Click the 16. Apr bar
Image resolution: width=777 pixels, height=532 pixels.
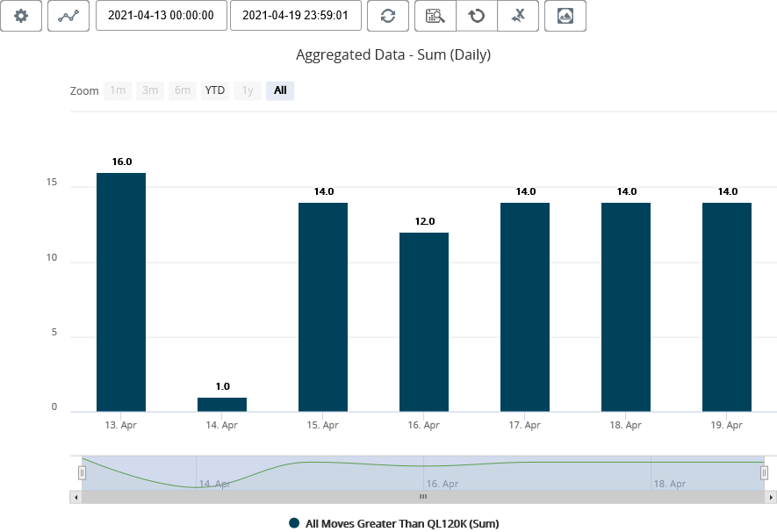click(x=424, y=322)
